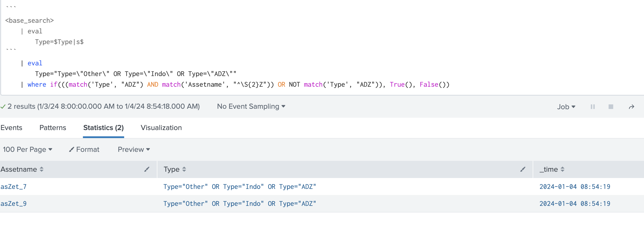644x232 pixels.
Task: Select the Statistics (2) tab
Action: click(103, 128)
